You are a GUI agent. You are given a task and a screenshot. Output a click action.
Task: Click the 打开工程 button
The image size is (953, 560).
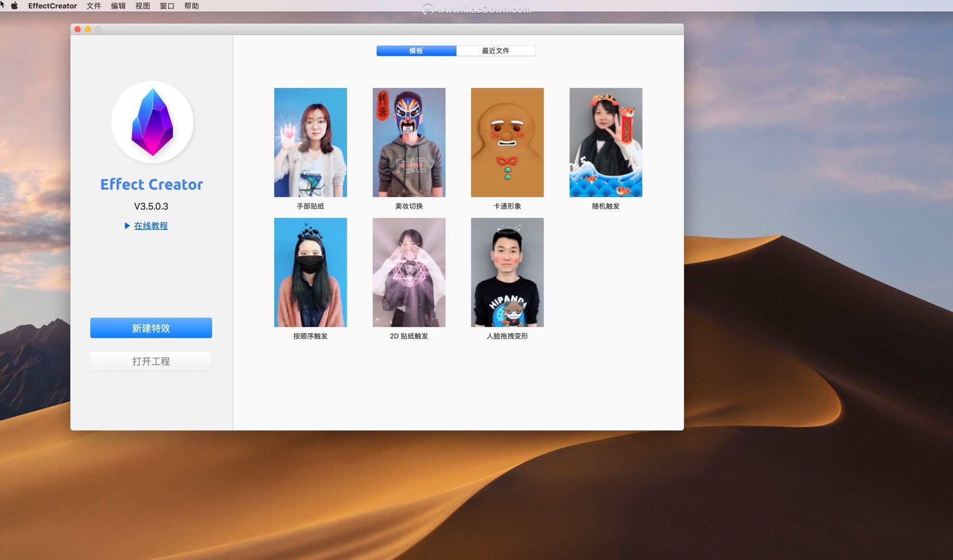tap(151, 361)
